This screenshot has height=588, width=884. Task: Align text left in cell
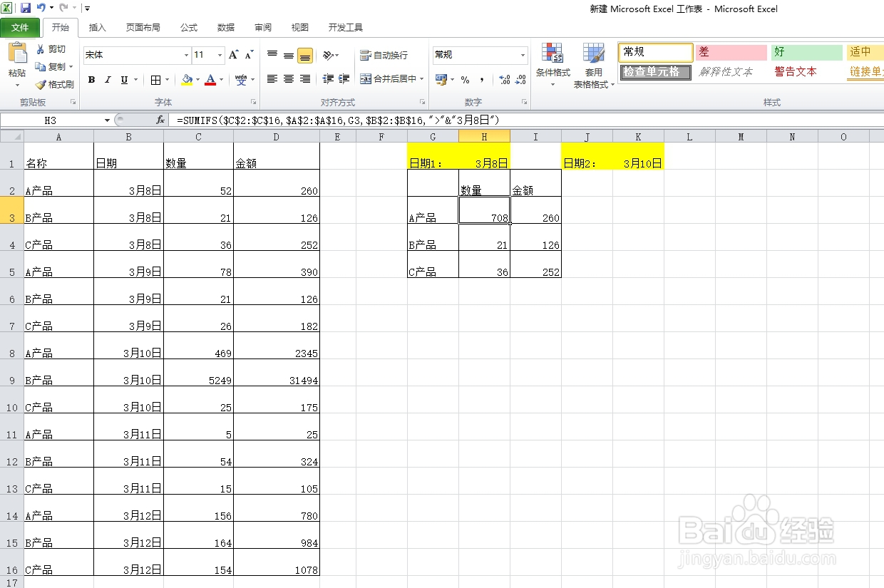point(272,79)
